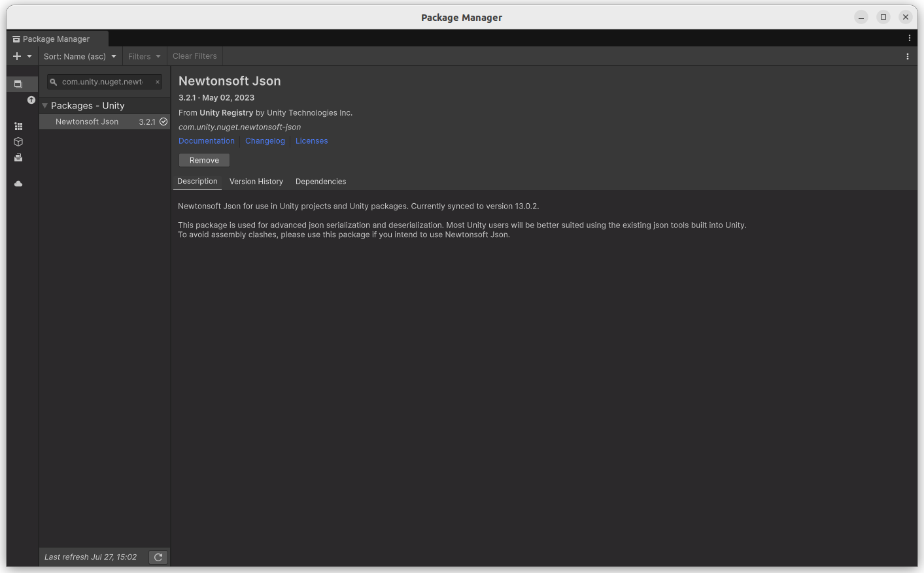This screenshot has width=924, height=573.
Task: Click the Clear Filters button
Action: click(195, 56)
